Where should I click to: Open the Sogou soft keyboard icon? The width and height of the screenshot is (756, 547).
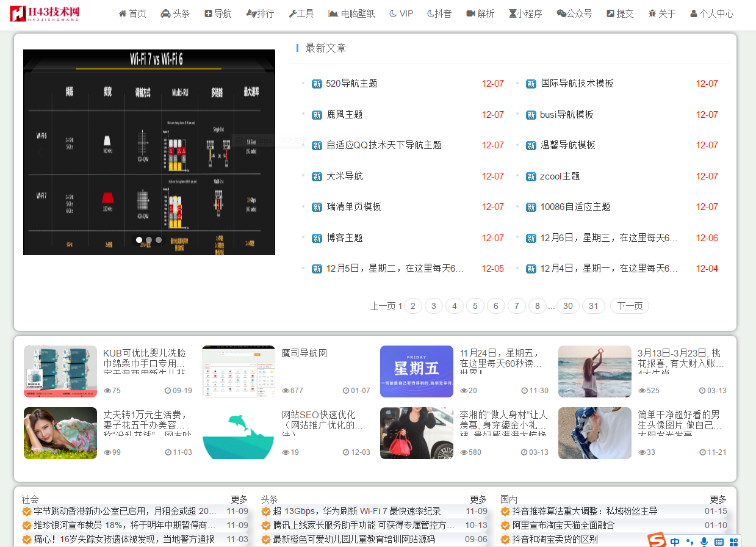(719, 542)
